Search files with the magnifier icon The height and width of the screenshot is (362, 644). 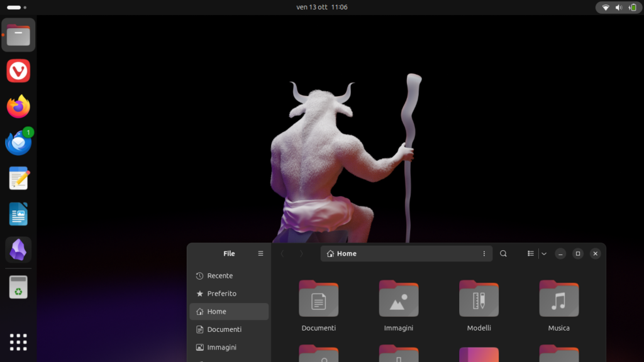point(503,254)
